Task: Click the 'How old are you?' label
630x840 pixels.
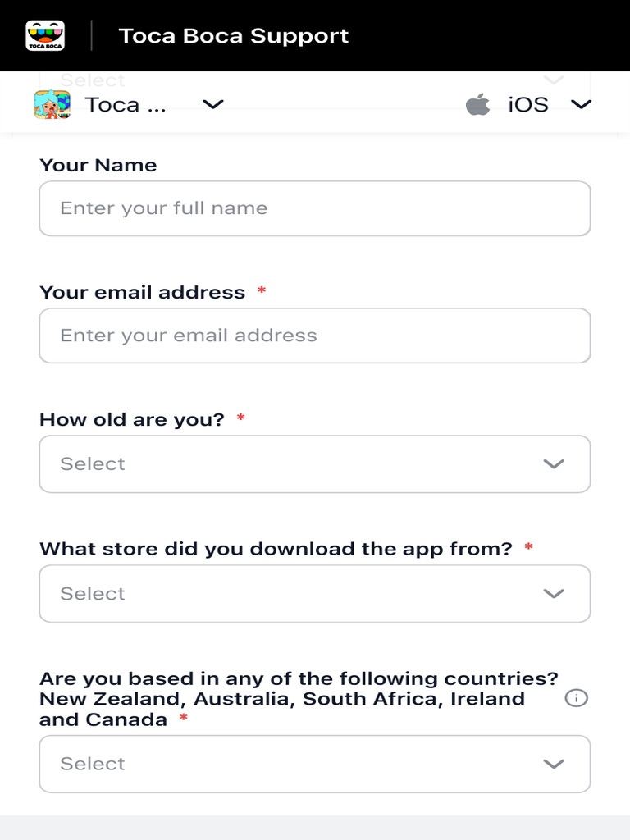Action: pyautogui.click(x=131, y=420)
